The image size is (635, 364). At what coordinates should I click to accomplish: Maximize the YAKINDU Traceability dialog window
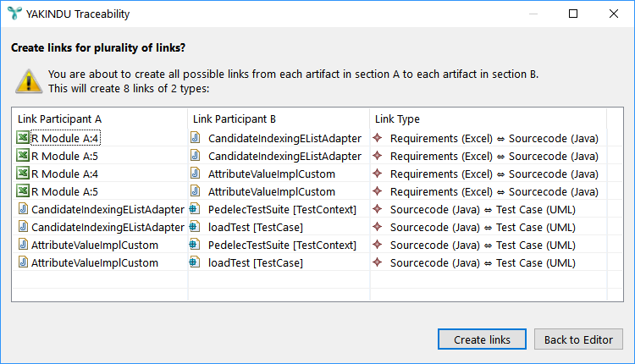[x=573, y=14]
